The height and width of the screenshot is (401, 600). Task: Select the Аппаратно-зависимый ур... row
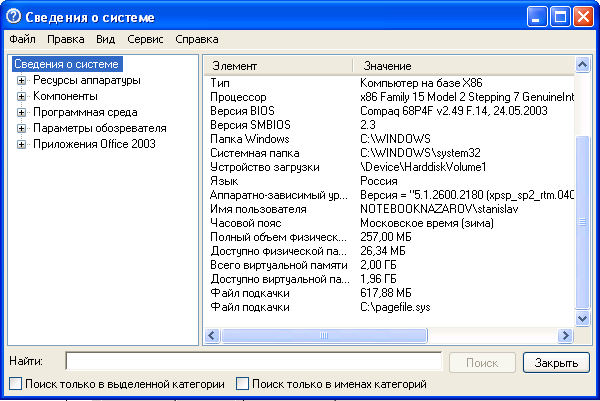pos(389,195)
